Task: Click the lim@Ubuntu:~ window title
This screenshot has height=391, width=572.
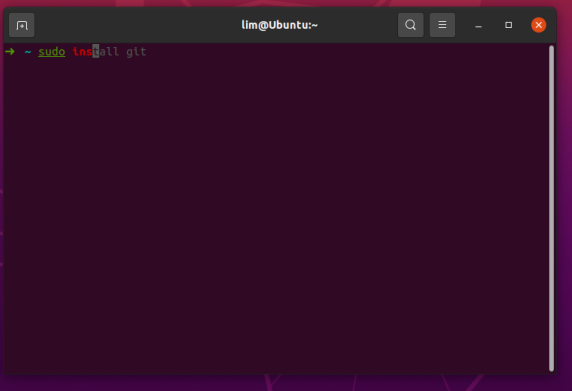Action: point(279,25)
